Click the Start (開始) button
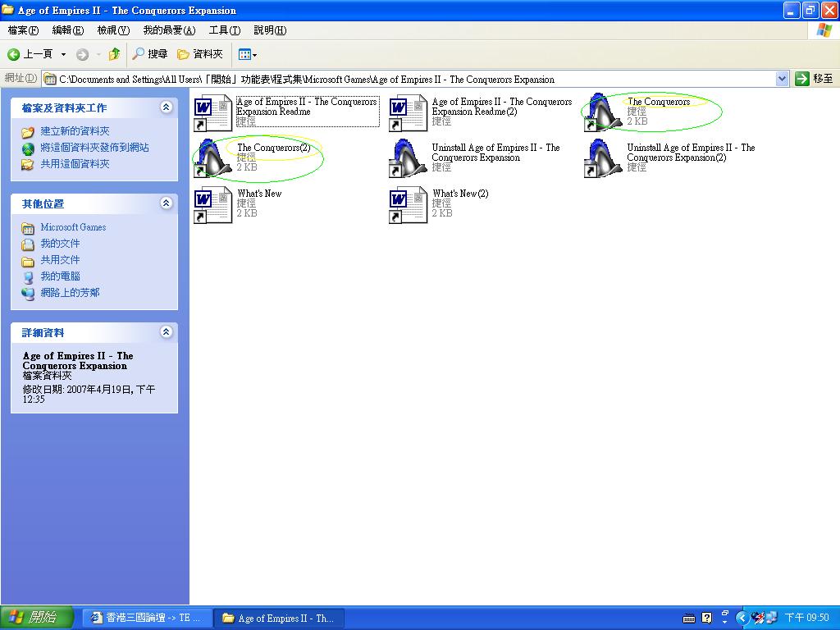The width and height of the screenshot is (840, 630). pyautogui.click(x=36, y=618)
